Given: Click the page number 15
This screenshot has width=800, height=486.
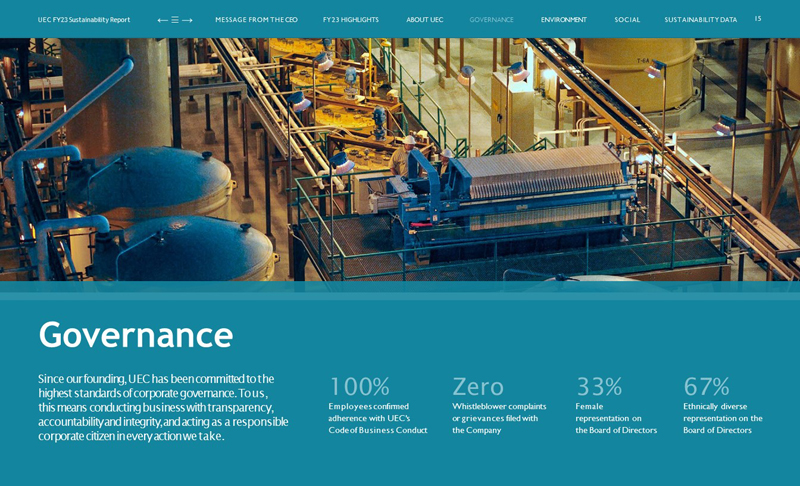Looking at the screenshot, I should [758, 19].
